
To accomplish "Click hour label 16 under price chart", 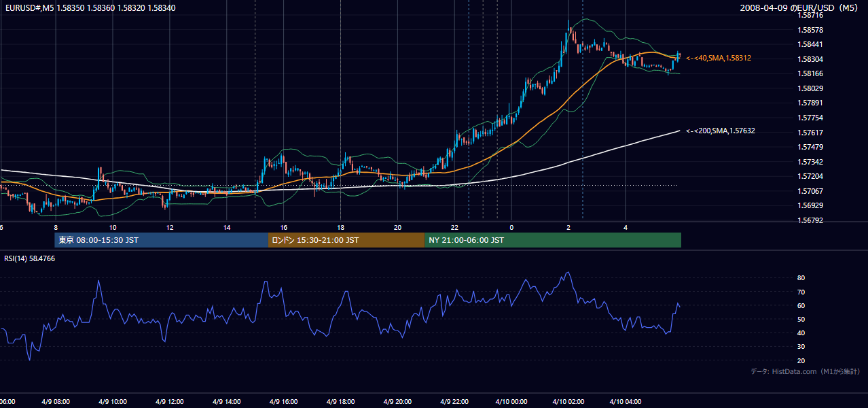I will pyautogui.click(x=284, y=228).
